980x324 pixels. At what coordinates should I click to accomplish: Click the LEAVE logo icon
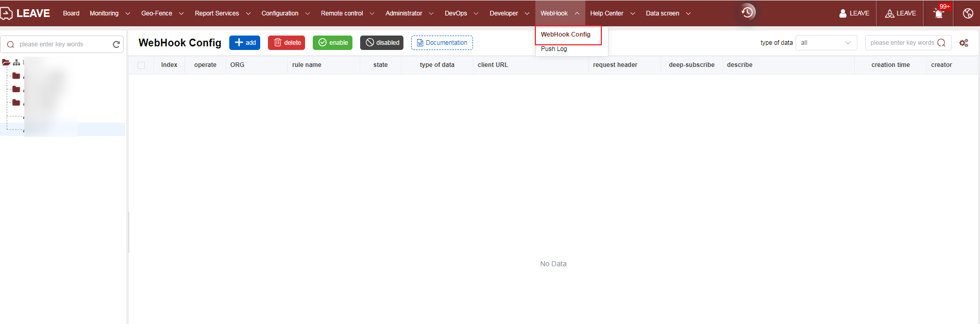click(x=7, y=13)
